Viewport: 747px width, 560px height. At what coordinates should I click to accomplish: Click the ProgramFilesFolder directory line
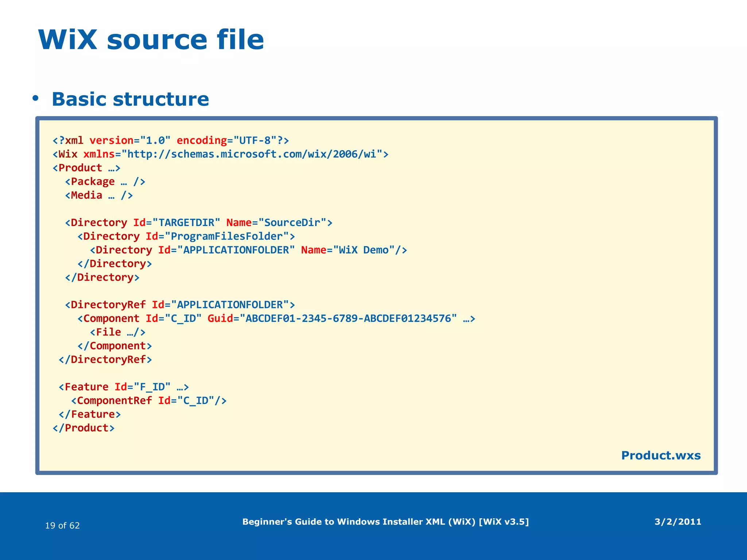click(x=186, y=236)
